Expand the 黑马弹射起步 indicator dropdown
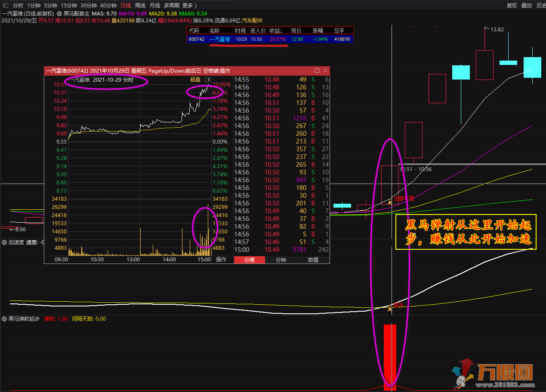The height and width of the screenshot is (392, 546). [4, 319]
